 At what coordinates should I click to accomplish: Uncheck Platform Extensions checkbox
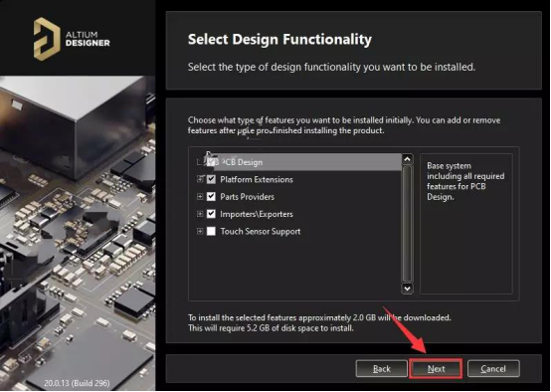pos(211,179)
